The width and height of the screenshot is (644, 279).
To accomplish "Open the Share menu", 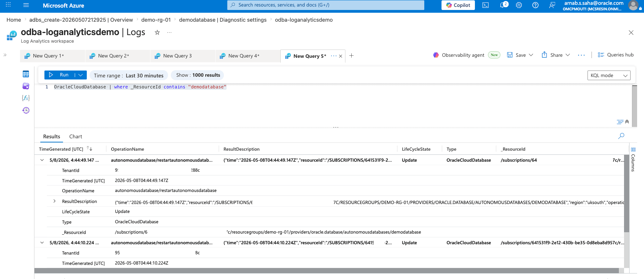I will click(555, 55).
